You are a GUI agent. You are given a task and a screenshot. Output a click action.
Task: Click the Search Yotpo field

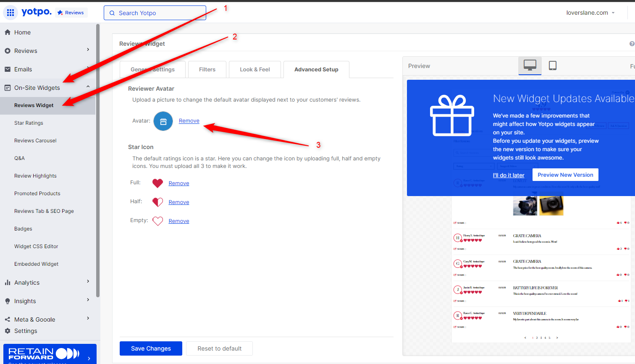tap(155, 13)
